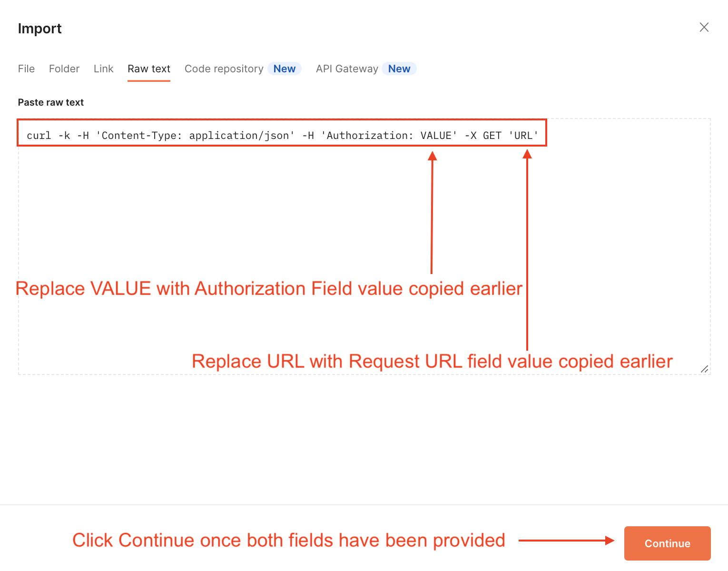728x571 pixels.
Task: Open the API Gateway tab
Action: pyautogui.click(x=347, y=69)
